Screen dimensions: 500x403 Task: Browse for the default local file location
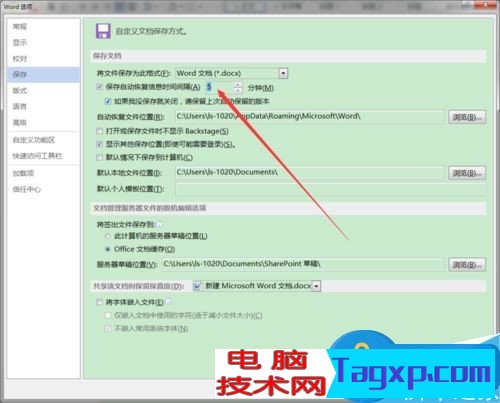coord(467,173)
